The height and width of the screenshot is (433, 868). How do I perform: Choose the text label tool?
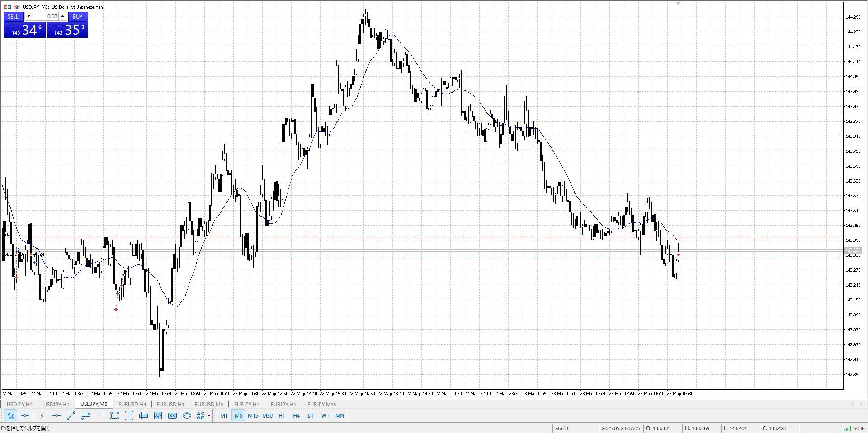click(x=100, y=416)
